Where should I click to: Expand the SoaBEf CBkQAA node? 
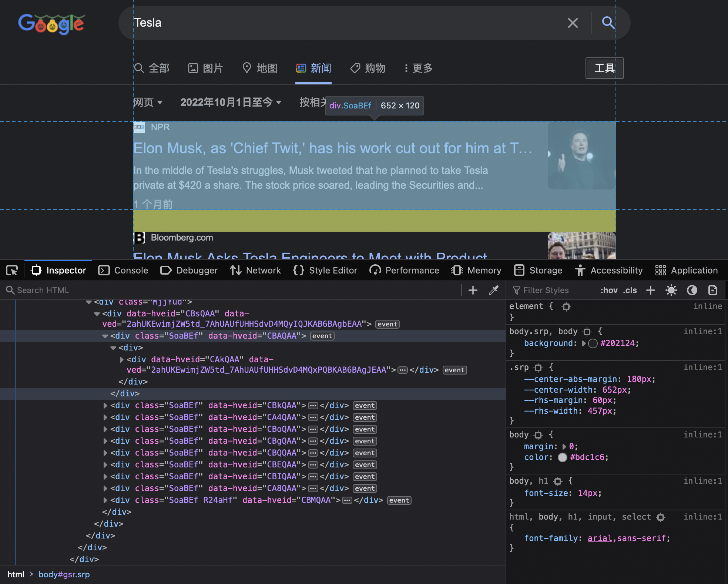(105, 406)
